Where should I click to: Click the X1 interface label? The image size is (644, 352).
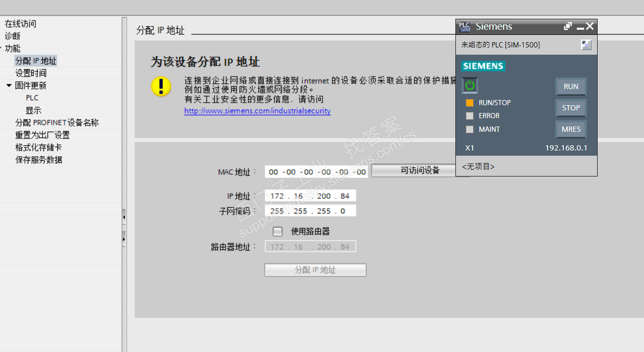[x=469, y=148]
